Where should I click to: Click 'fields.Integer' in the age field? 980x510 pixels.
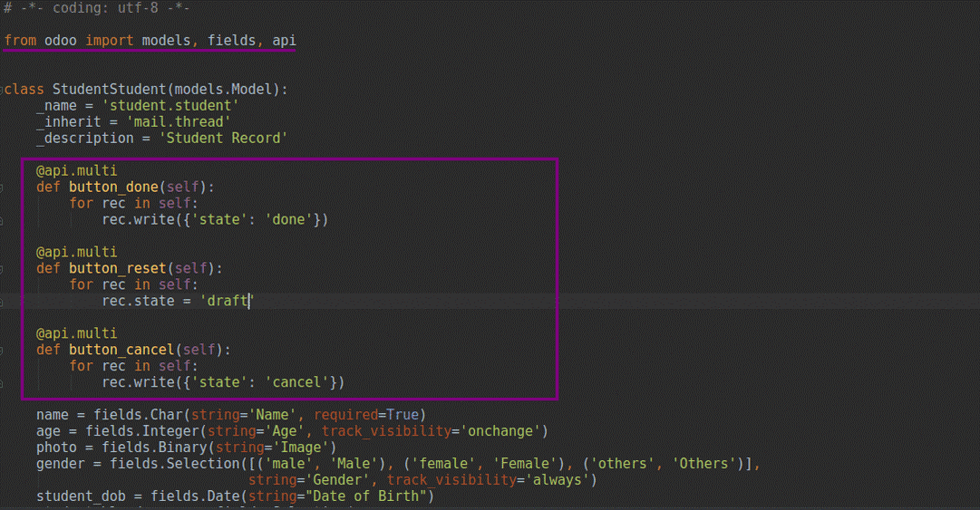click(141, 430)
